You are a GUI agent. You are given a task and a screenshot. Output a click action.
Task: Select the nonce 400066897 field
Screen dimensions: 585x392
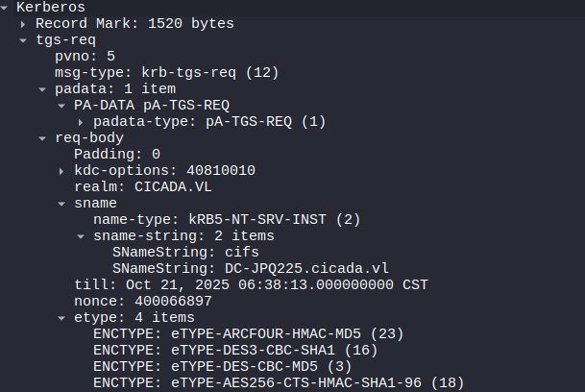point(134,302)
